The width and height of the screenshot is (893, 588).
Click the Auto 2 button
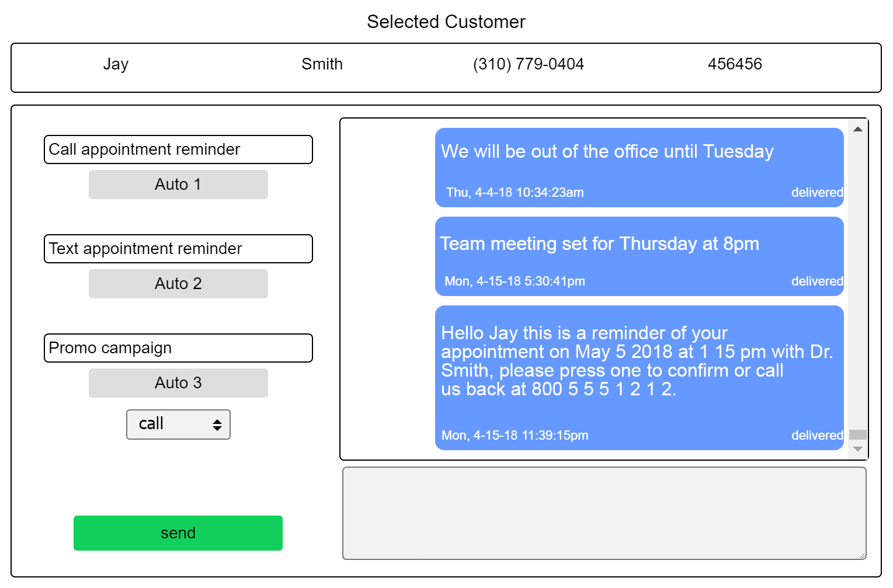click(178, 284)
